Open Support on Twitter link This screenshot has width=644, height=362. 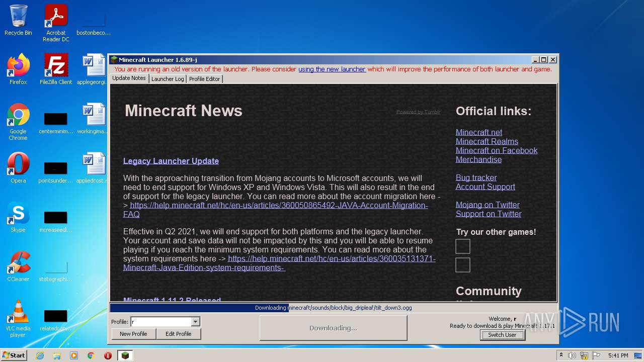pos(489,214)
